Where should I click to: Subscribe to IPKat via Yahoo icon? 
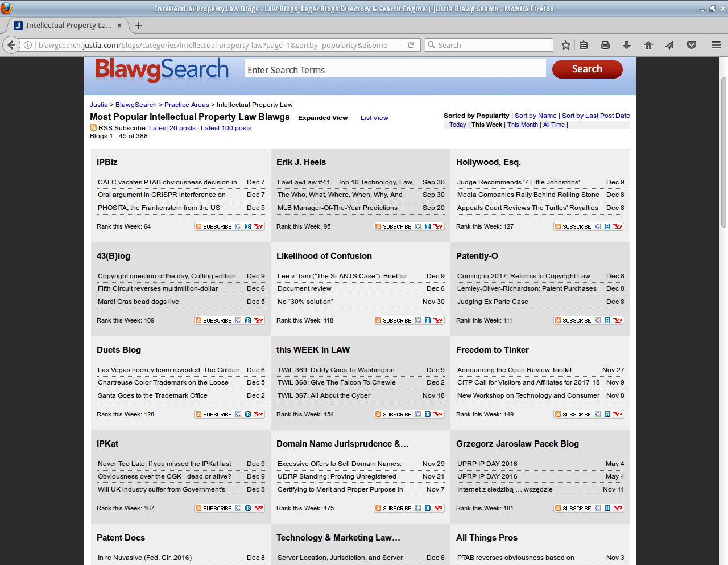point(259,508)
